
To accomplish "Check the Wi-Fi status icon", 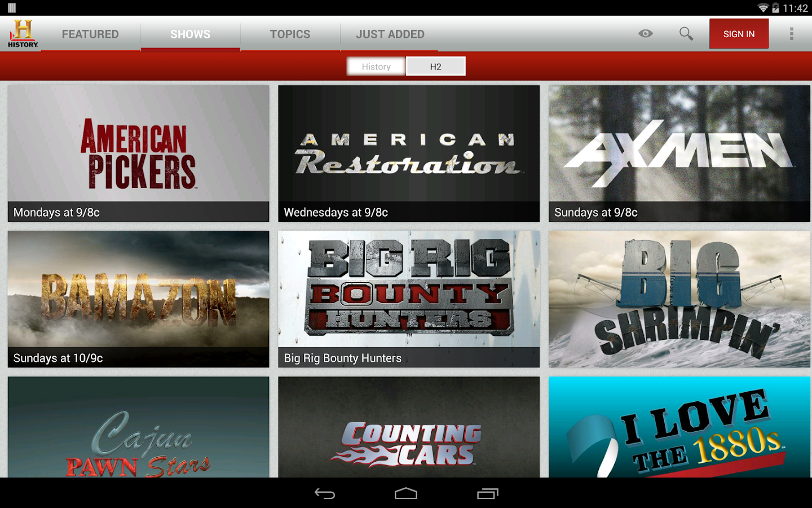I will point(762,8).
